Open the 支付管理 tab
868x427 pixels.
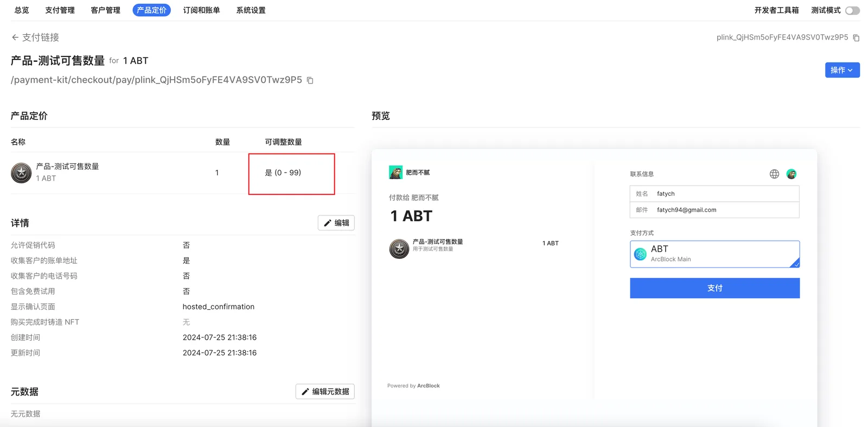click(x=60, y=10)
